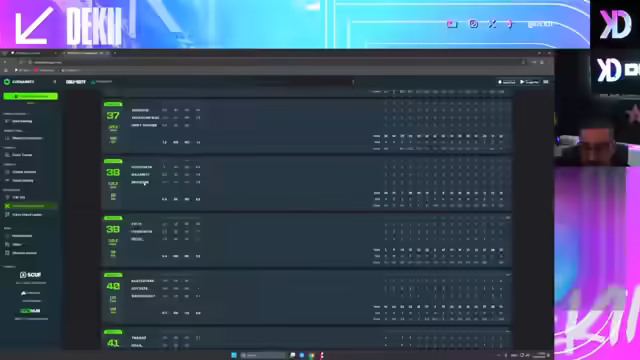Click the TikTok-style icon in overlay
The height and width of the screenshot is (360, 640).
coord(510,24)
